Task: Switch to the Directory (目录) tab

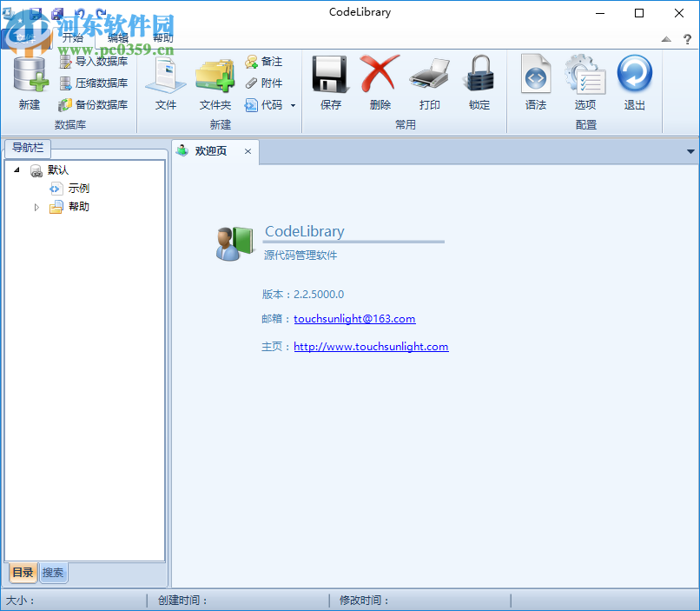Action: 23,573
